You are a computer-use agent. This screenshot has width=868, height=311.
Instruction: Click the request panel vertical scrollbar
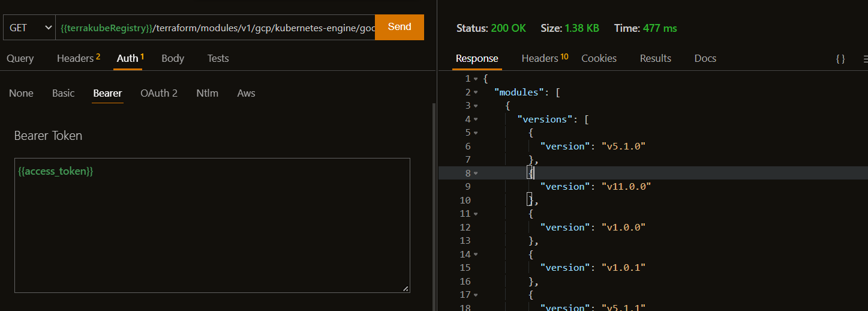[434, 204]
